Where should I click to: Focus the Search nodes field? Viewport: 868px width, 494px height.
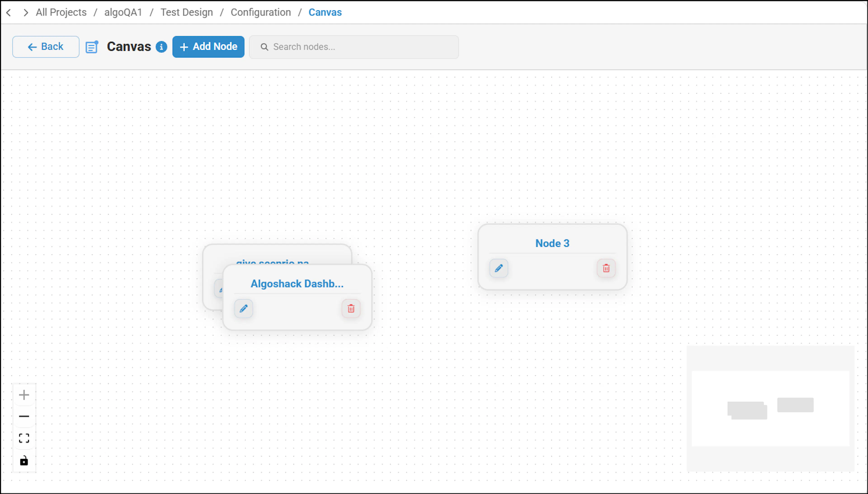pos(354,47)
